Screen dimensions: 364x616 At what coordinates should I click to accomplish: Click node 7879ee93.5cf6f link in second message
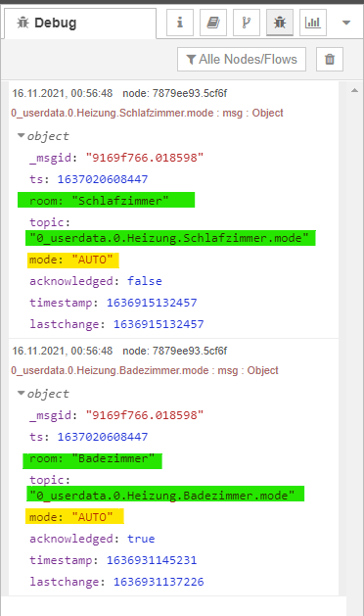click(175, 351)
